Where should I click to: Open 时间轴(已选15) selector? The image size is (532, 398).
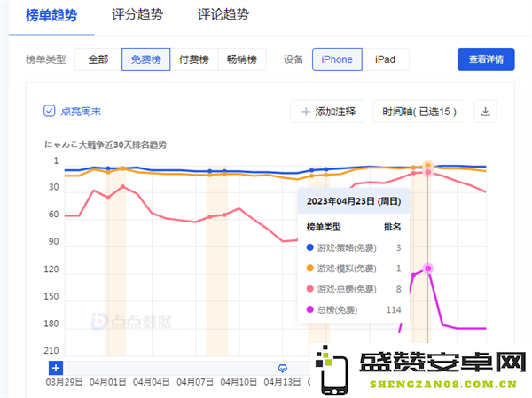pos(419,112)
